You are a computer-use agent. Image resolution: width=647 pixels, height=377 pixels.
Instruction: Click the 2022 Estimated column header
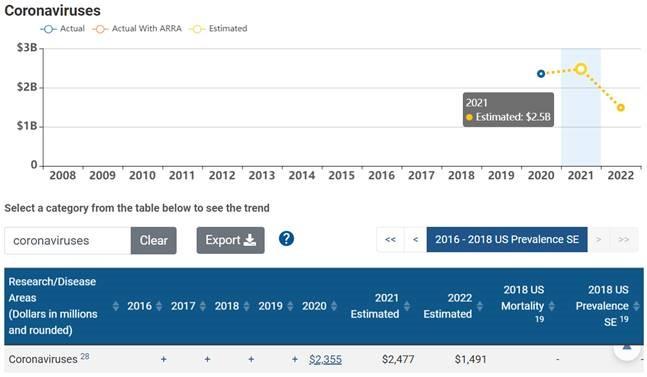point(448,306)
